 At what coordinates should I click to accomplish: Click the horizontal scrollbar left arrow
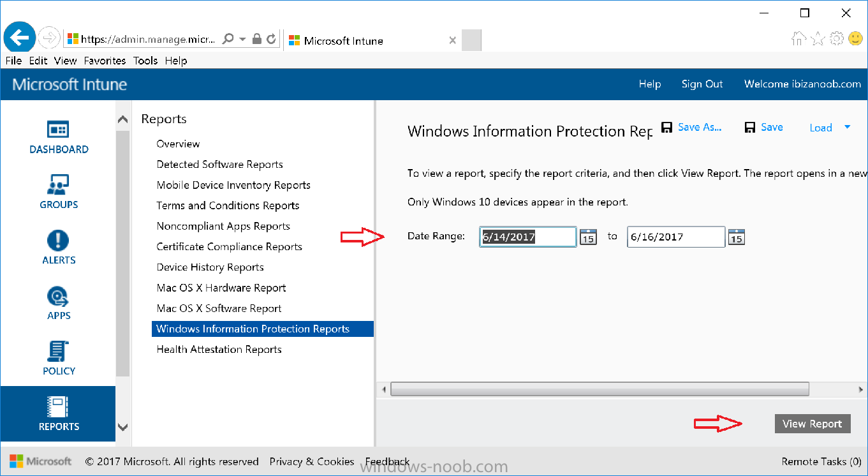coord(384,389)
